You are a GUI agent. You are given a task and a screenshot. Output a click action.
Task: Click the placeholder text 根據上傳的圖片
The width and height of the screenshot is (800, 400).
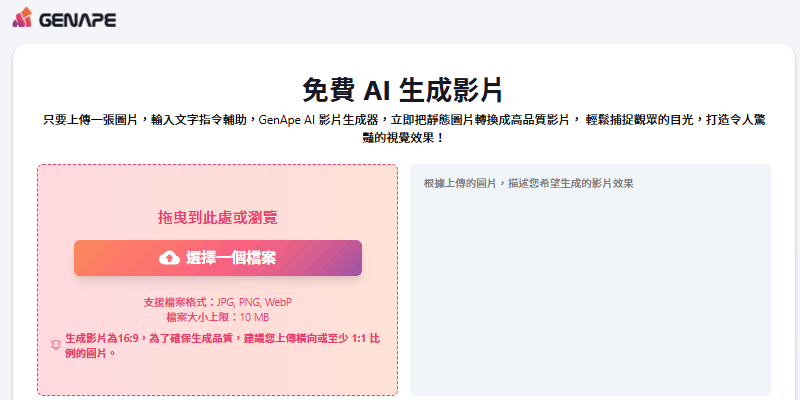click(x=460, y=184)
